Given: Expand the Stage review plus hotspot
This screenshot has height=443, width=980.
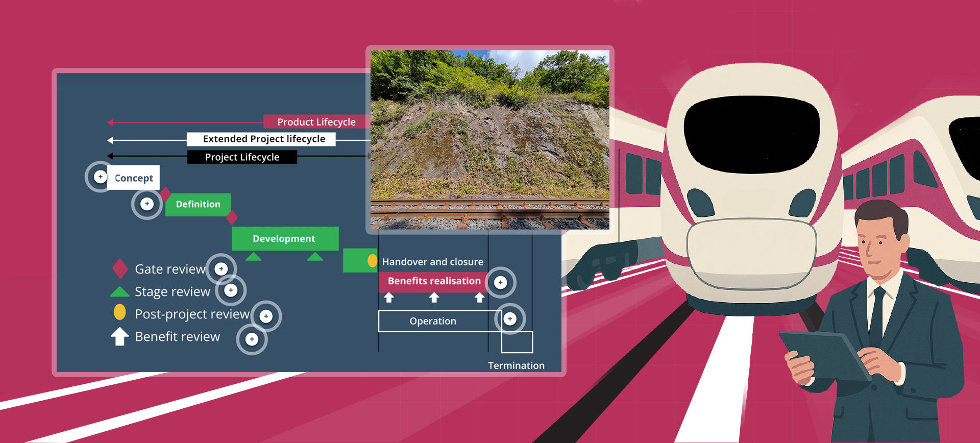Looking at the screenshot, I should click(231, 290).
